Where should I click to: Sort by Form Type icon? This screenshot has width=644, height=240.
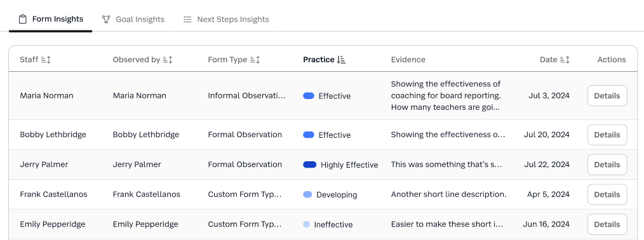(255, 60)
